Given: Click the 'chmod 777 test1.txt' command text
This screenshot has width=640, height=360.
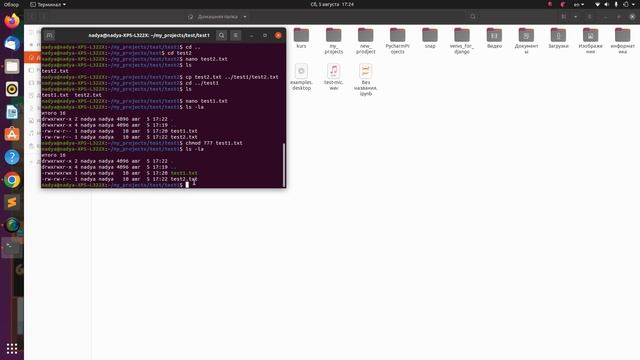Looking at the screenshot, I should point(214,143).
